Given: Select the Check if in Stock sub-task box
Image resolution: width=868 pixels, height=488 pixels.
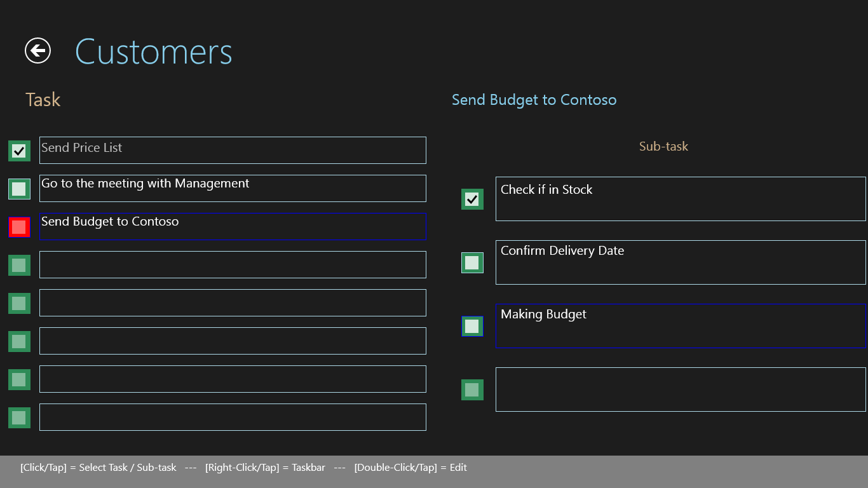Looking at the screenshot, I should click(x=681, y=199).
